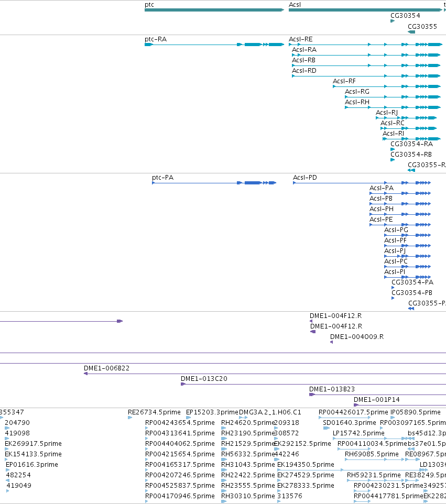
Task: Click the CG30354-RB transcript label
Action: pos(411,154)
